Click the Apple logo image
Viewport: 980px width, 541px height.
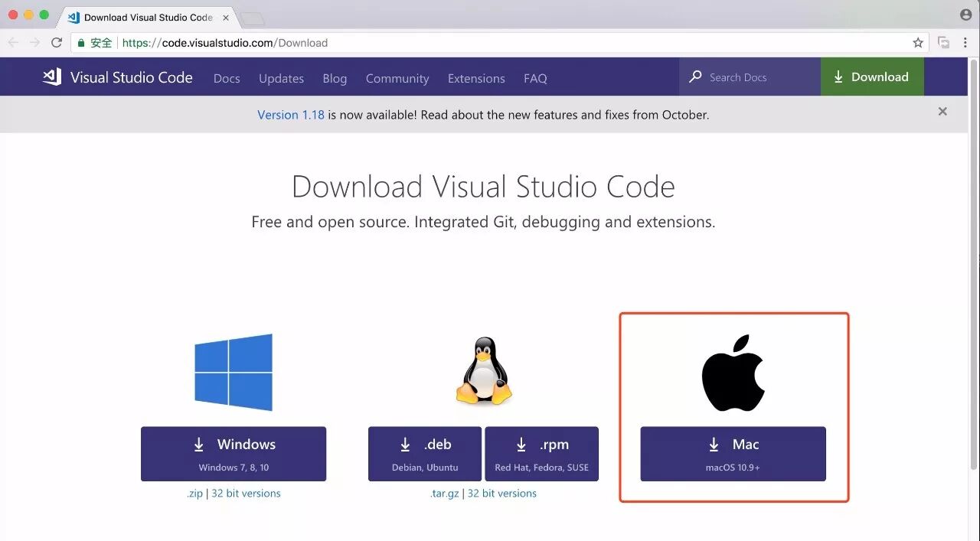[733, 372]
